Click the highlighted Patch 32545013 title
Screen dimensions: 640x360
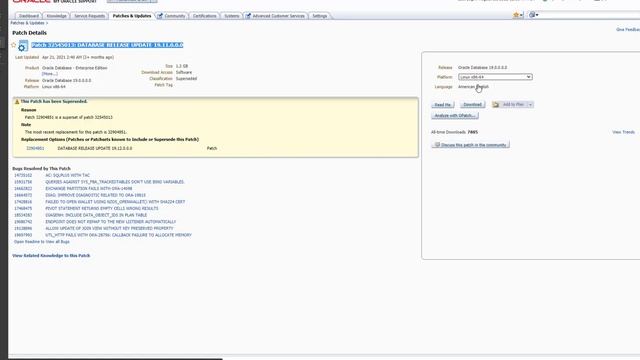point(107,45)
